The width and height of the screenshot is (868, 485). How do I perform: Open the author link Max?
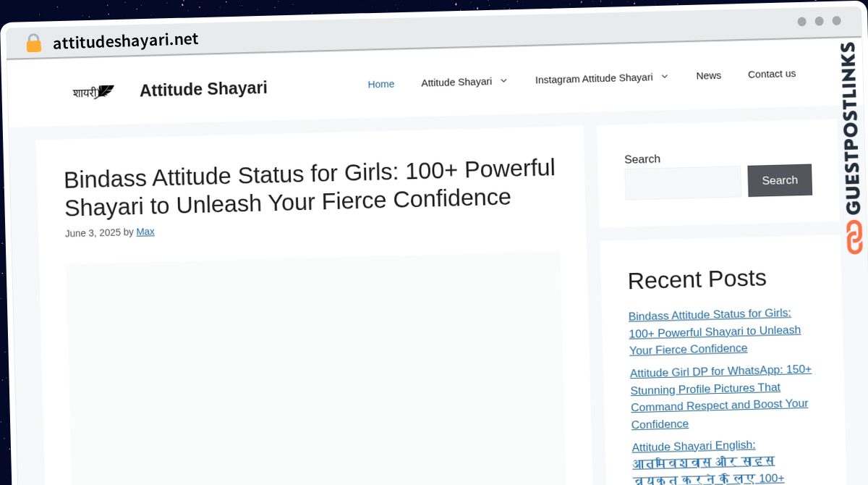[x=145, y=232]
